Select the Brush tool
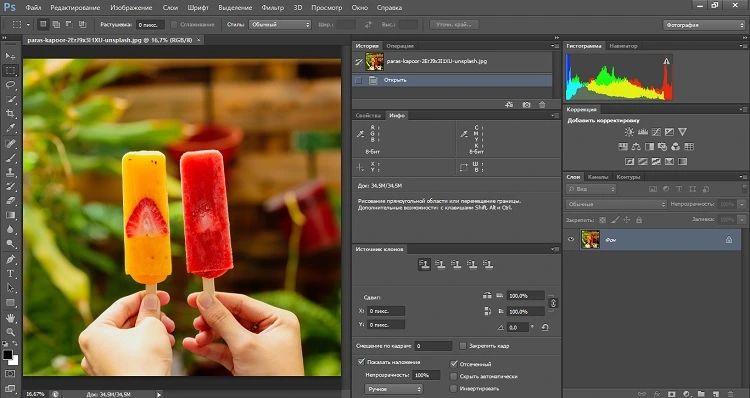 (10, 158)
